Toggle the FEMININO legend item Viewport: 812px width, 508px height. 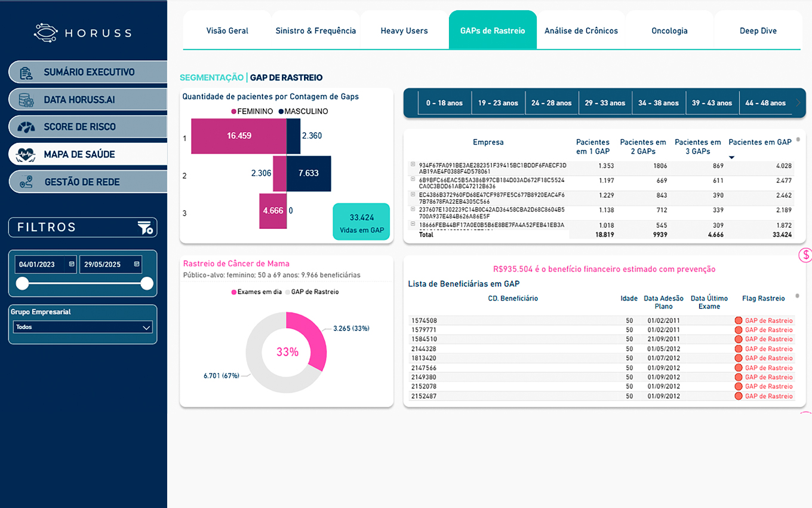tap(252, 111)
